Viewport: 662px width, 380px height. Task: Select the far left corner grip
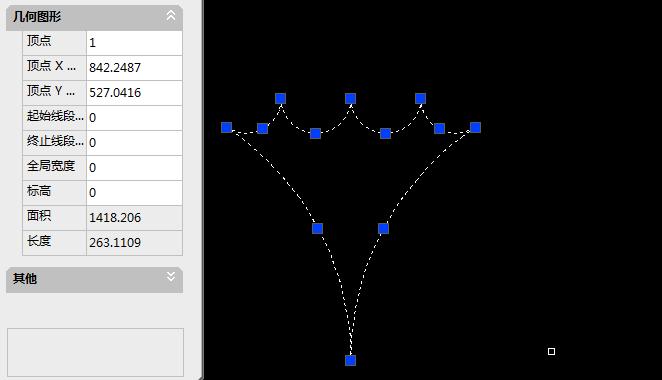click(227, 127)
